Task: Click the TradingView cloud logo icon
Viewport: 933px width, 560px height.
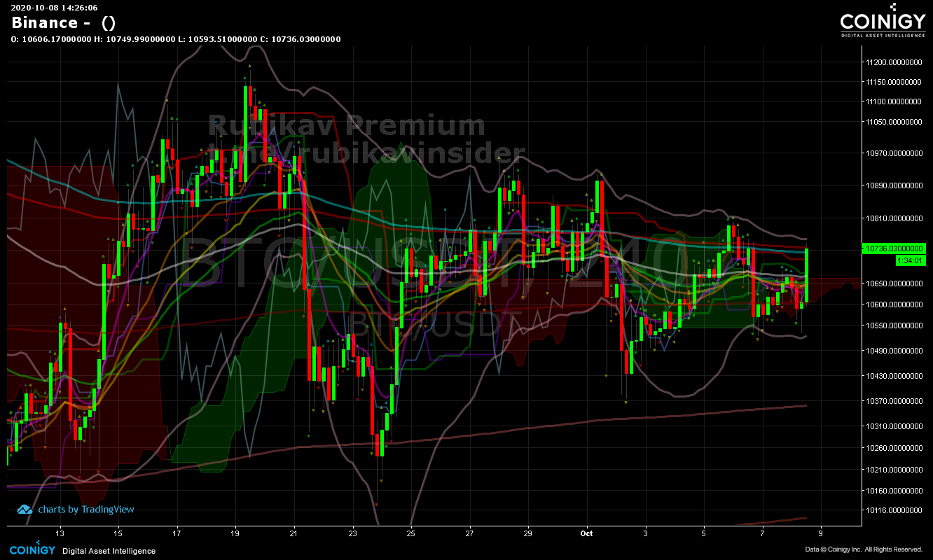Action: tap(25, 510)
